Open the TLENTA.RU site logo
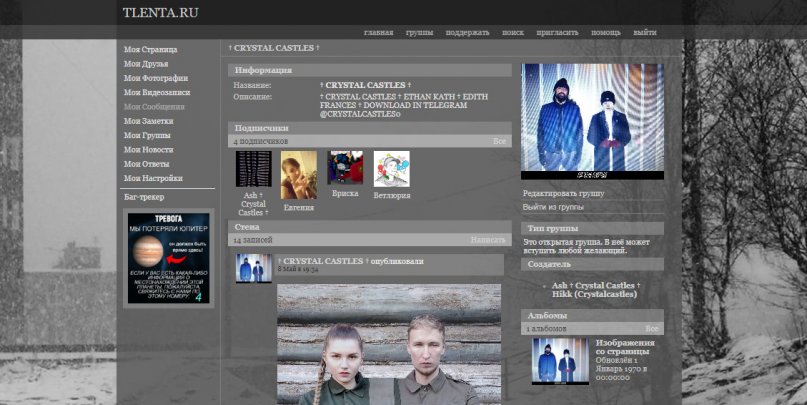 coord(160,13)
